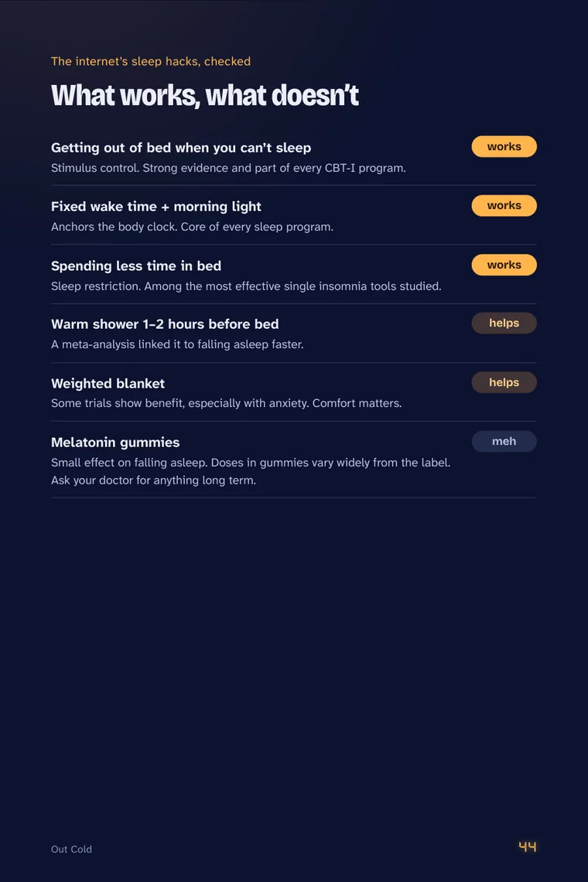The width and height of the screenshot is (588, 882).
Task: Click the 'helps' badge next to warm shower
Action: [x=504, y=323]
